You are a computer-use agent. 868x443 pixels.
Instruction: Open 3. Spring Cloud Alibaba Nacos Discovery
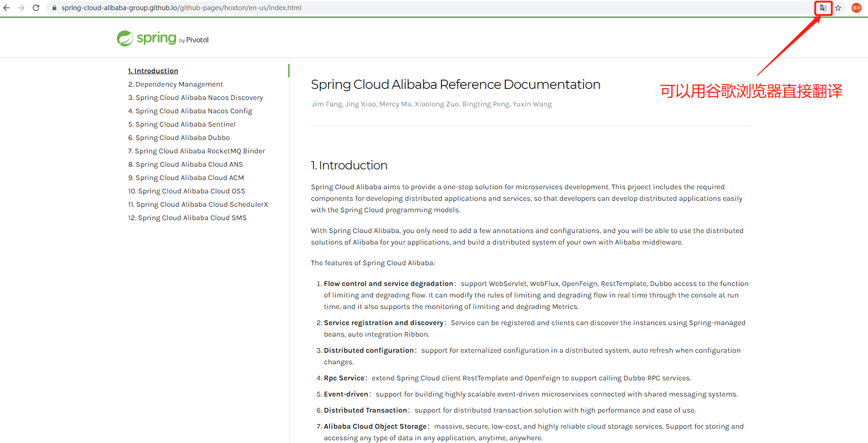[195, 98]
